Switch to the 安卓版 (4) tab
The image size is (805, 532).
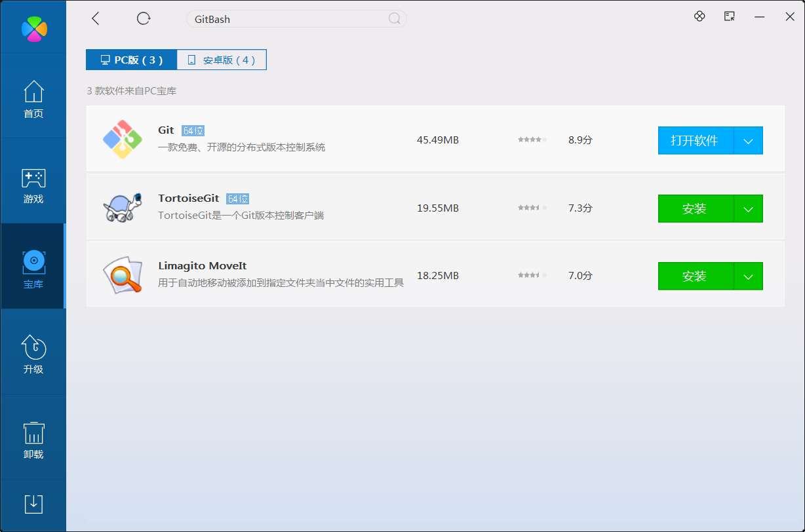tap(222, 60)
